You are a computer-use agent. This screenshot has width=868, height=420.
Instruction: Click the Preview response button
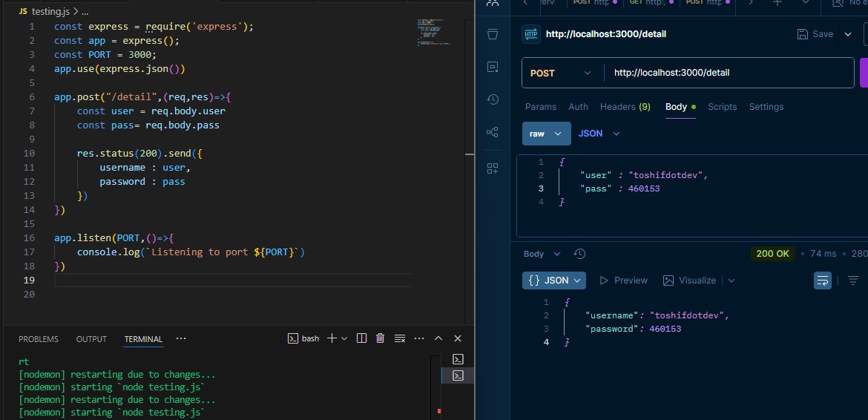point(623,280)
